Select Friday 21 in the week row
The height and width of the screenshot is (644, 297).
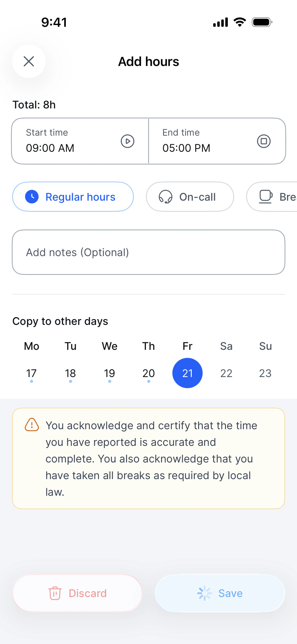[187, 373]
